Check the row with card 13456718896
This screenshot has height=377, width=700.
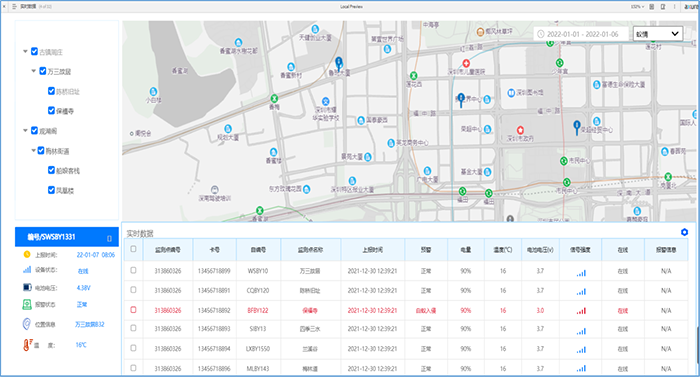tap(133, 368)
